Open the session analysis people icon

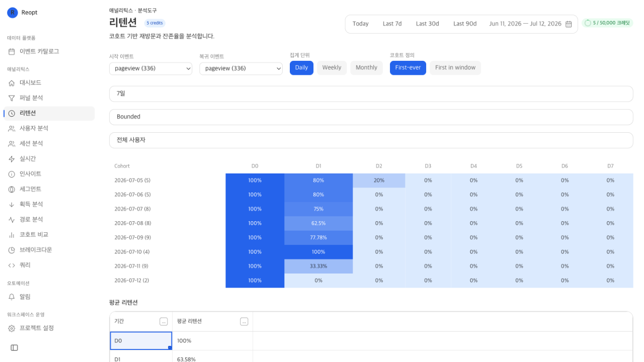12,144
